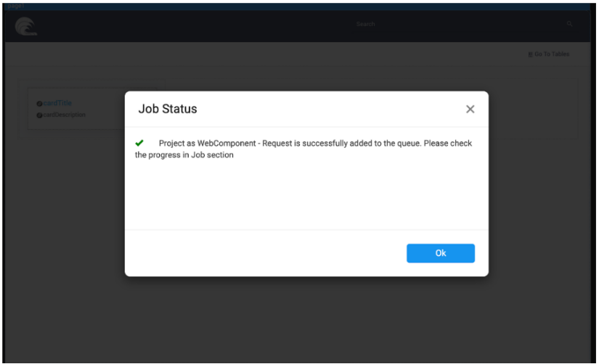599x364 pixels.
Task: Click the dimmed backdrop below the dialog
Action: [305, 319]
